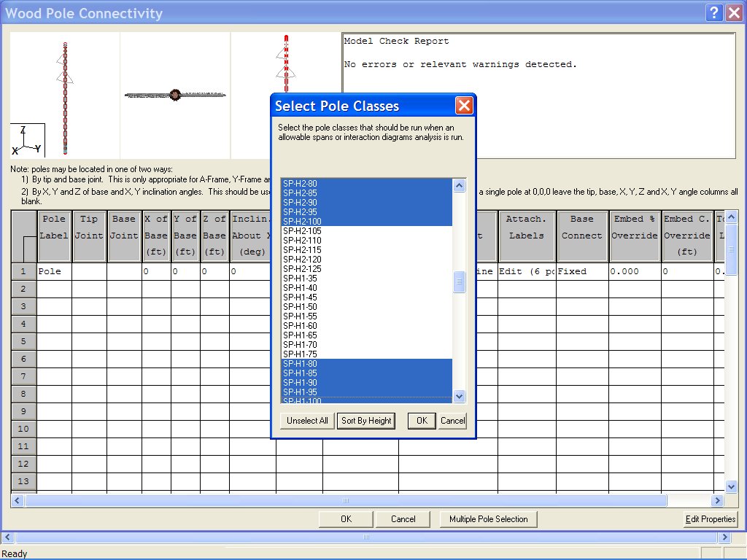Cancel the Select Pole Classes dialog
This screenshot has height=560, width=747.
tap(452, 421)
